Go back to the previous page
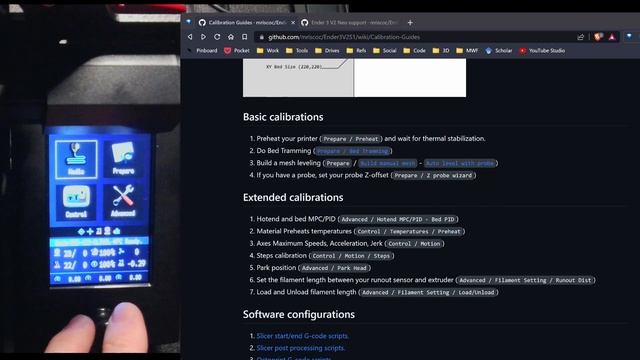This screenshot has height=360, width=640. coord(190,37)
